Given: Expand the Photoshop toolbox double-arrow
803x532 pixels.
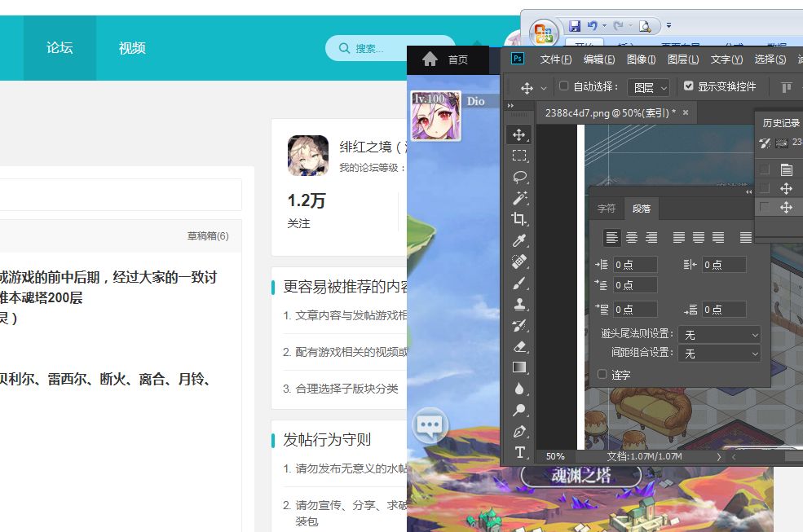Looking at the screenshot, I should [x=510, y=105].
